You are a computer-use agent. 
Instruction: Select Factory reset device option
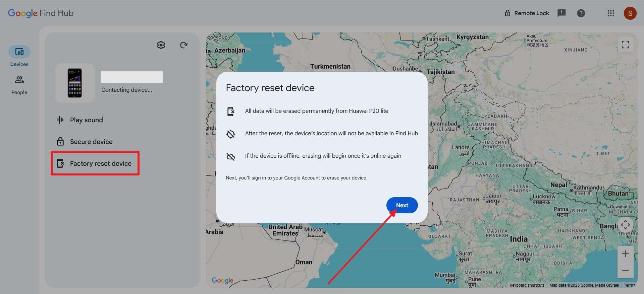click(95, 163)
